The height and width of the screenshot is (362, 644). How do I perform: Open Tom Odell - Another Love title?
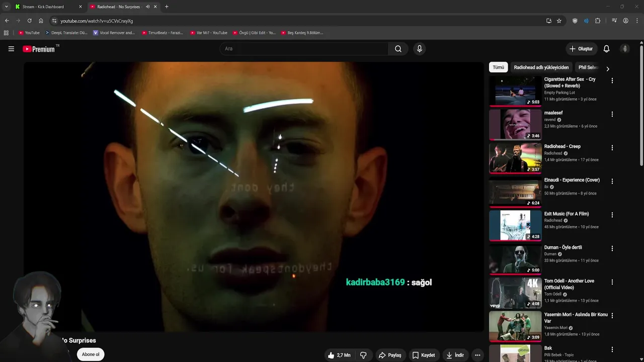(569, 284)
